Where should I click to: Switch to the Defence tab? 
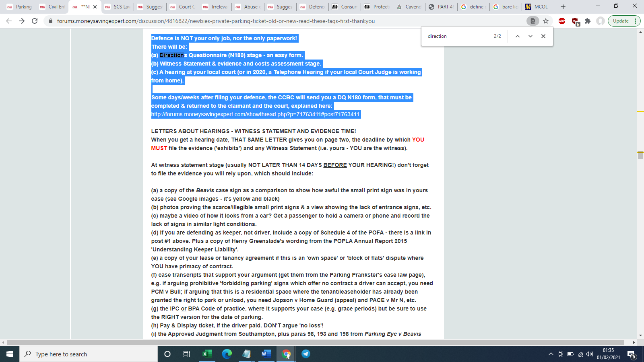pos(313,7)
